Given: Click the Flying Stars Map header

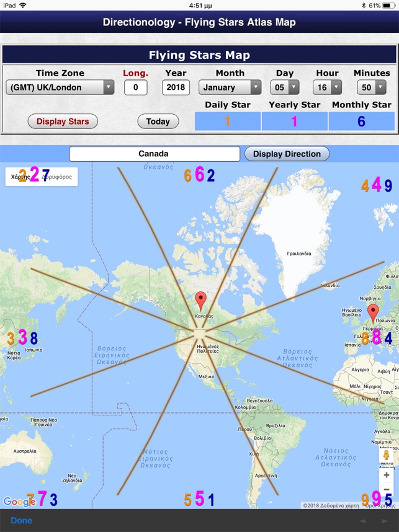Looking at the screenshot, I should [x=199, y=55].
